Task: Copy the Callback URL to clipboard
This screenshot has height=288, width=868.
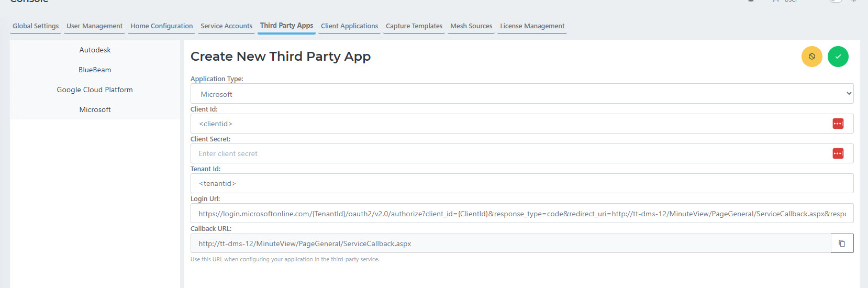Action: [x=842, y=243]
